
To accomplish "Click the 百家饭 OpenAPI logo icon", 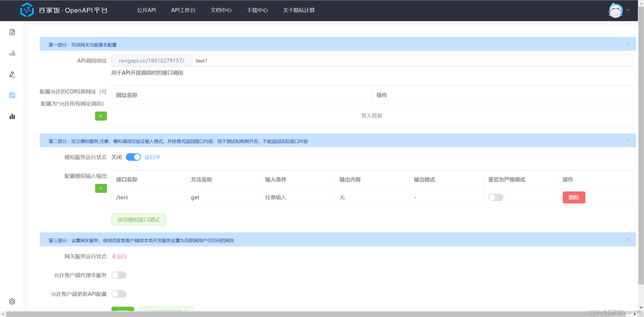I will click(27, 10).
